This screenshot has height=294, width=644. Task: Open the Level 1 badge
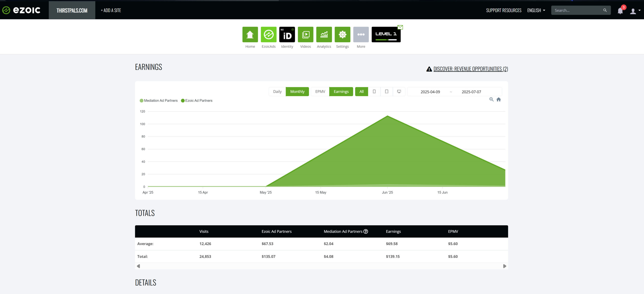(386, 34)
